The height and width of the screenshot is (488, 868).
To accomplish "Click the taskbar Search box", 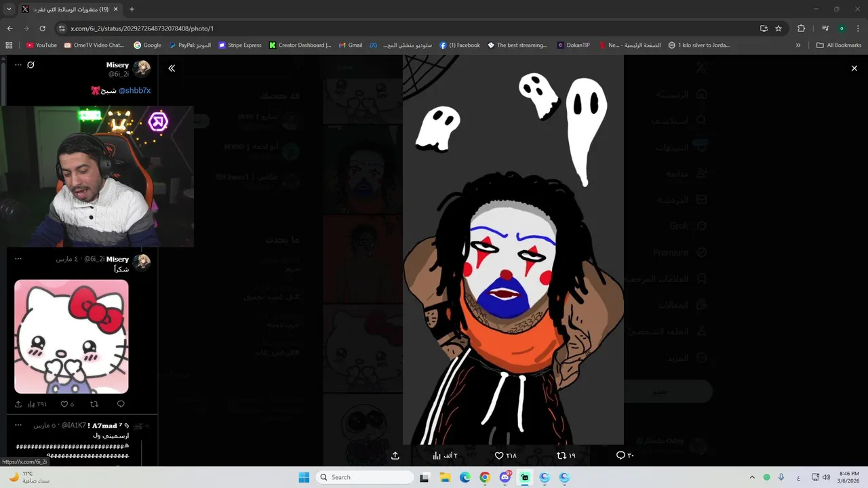I will [x=366, y=477].
